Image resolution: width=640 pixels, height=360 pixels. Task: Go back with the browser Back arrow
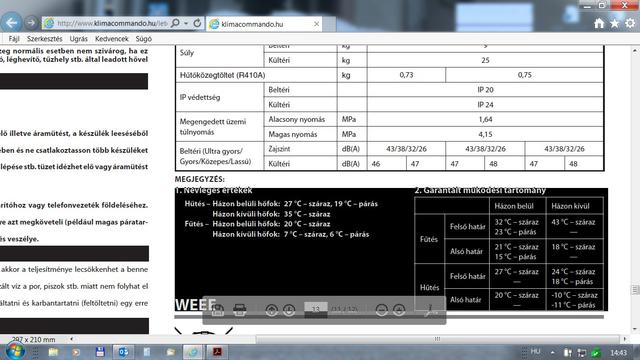[x=11, y=23]
